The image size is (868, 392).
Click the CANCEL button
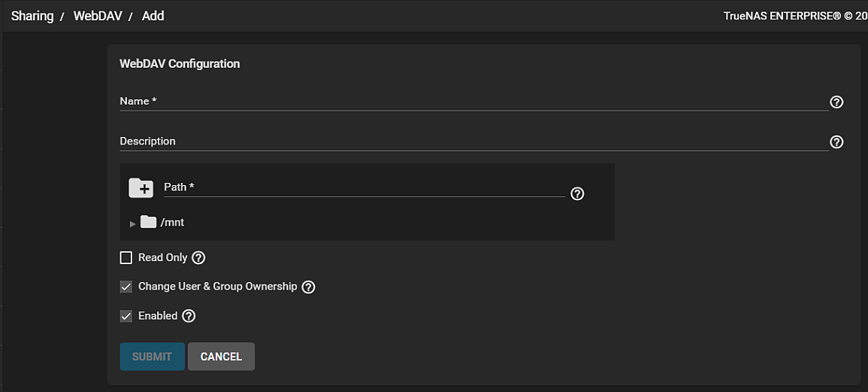pos(221,357)
